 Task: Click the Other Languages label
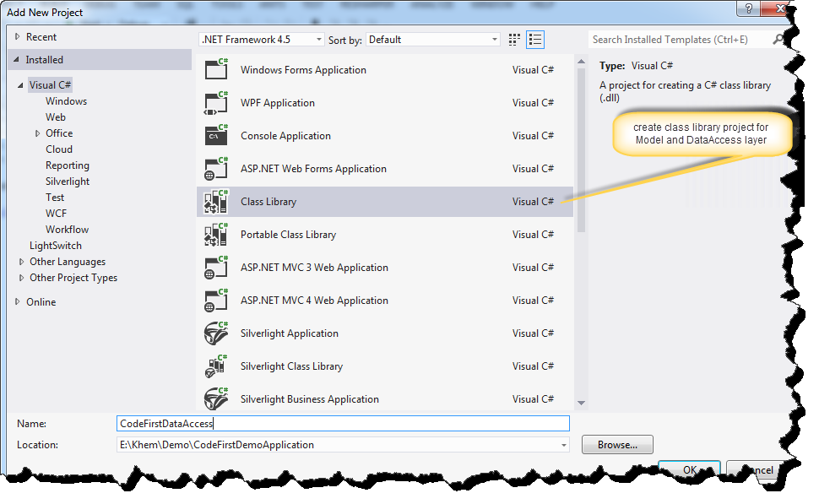[x=68, y=262]
